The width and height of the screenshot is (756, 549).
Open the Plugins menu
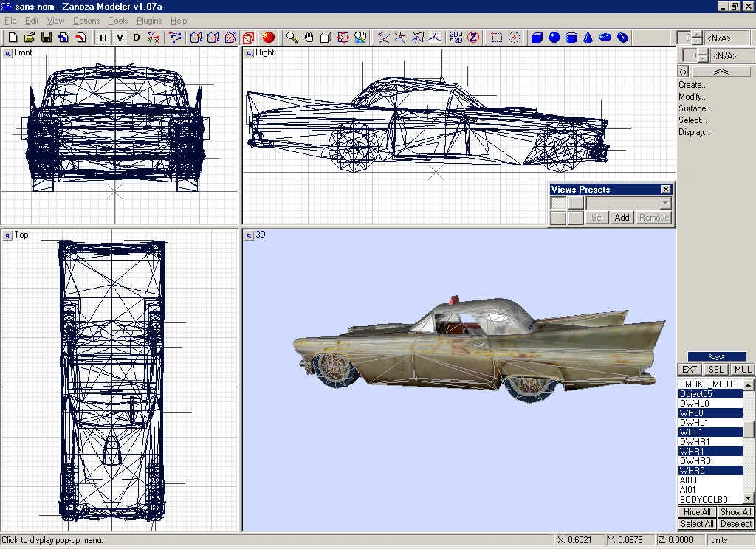click(149, 21)
